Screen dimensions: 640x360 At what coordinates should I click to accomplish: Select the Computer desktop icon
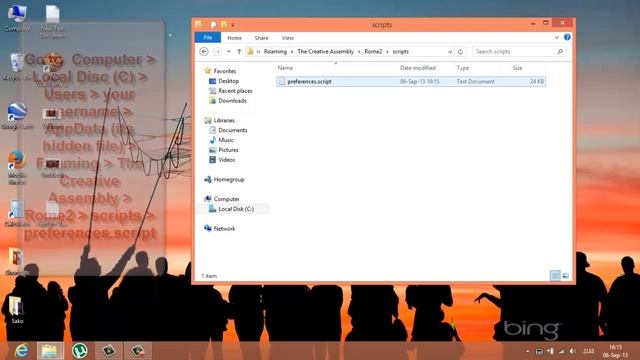point(17,18)
